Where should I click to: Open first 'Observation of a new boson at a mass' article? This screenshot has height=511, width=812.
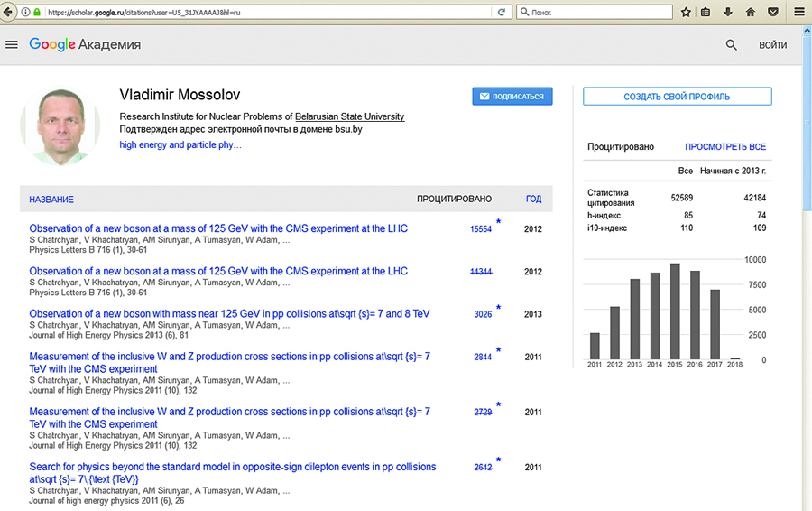point(218,228)
